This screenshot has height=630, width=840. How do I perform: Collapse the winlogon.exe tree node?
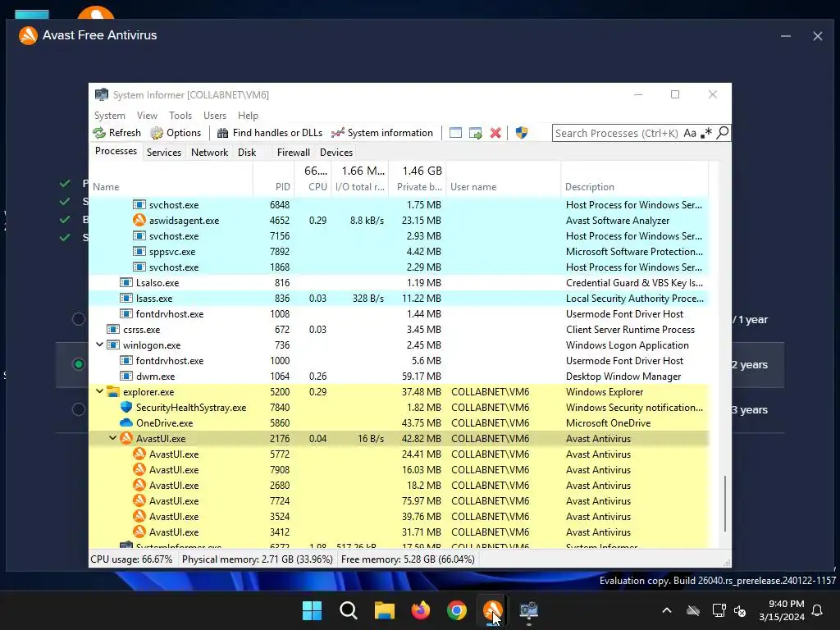pyautogui.click(x=99, y=345)
